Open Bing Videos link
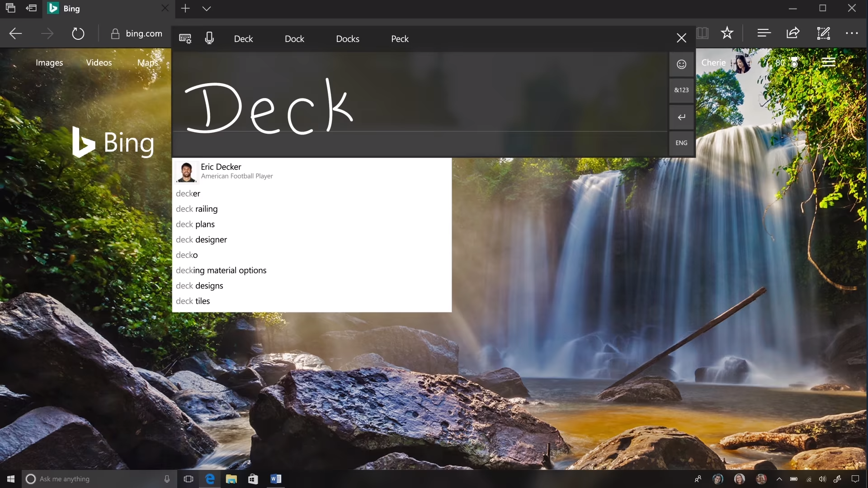Screen dimensions: 868x488 click(99, 63)
